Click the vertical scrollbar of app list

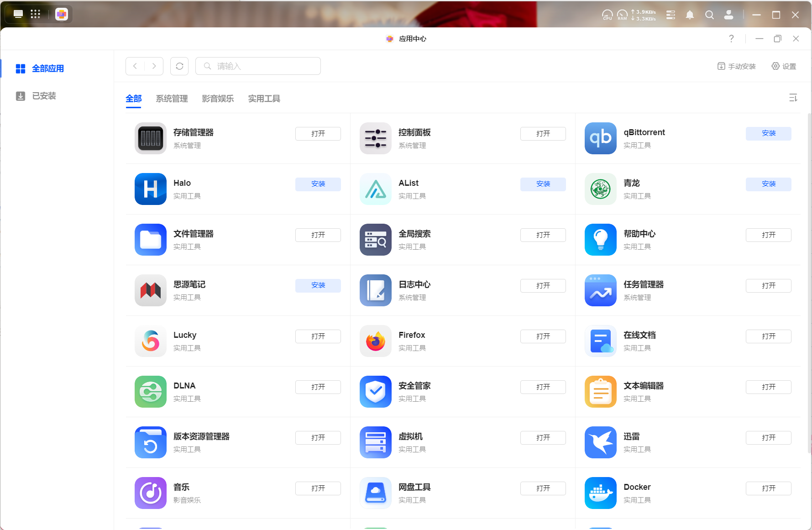click(809, 283)
